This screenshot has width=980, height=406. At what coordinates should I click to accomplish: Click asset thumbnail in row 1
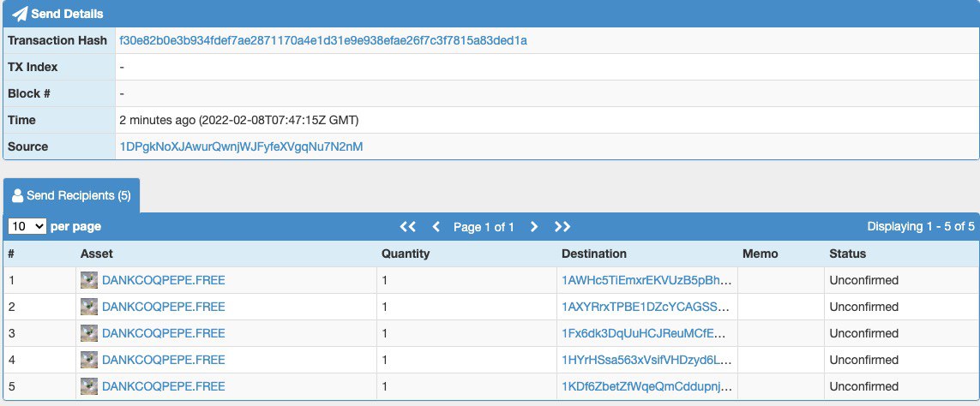pos(89,280)
